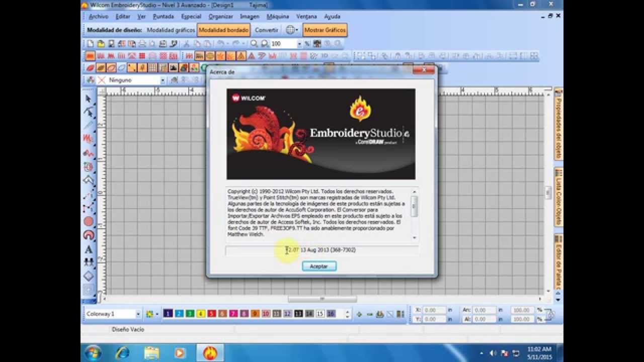Open Internet Explorer from the taskbar
This screenshot has width=644, height=362.
click(x=122, y=353)
